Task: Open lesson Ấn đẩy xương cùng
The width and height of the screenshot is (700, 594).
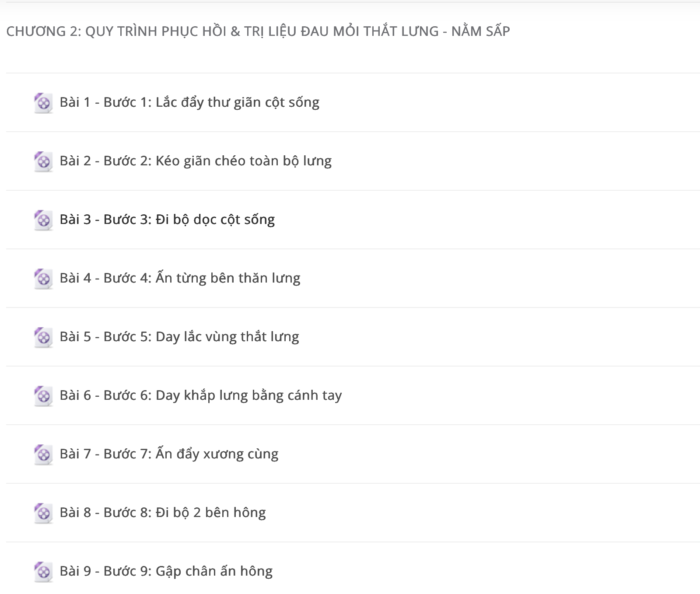Action: coord(169,454)
